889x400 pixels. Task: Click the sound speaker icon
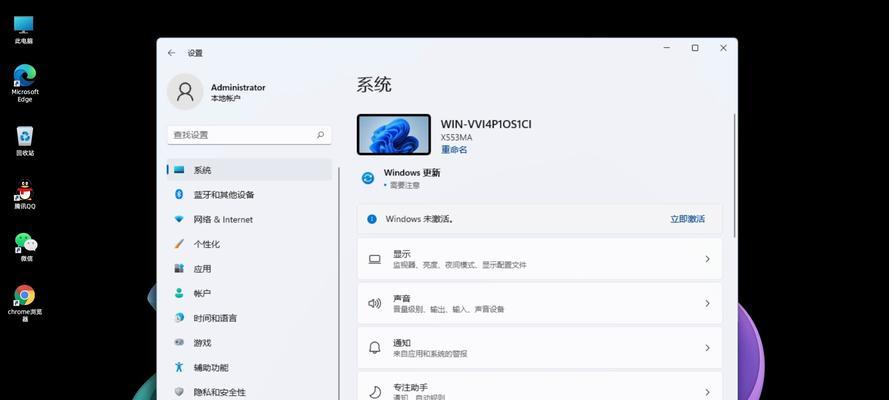click(x=375, y=304)
